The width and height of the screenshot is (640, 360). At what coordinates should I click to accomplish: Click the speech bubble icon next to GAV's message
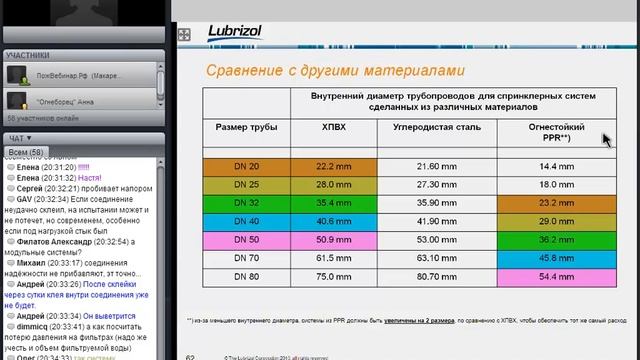pyautogui.click(x=11, y=199)
